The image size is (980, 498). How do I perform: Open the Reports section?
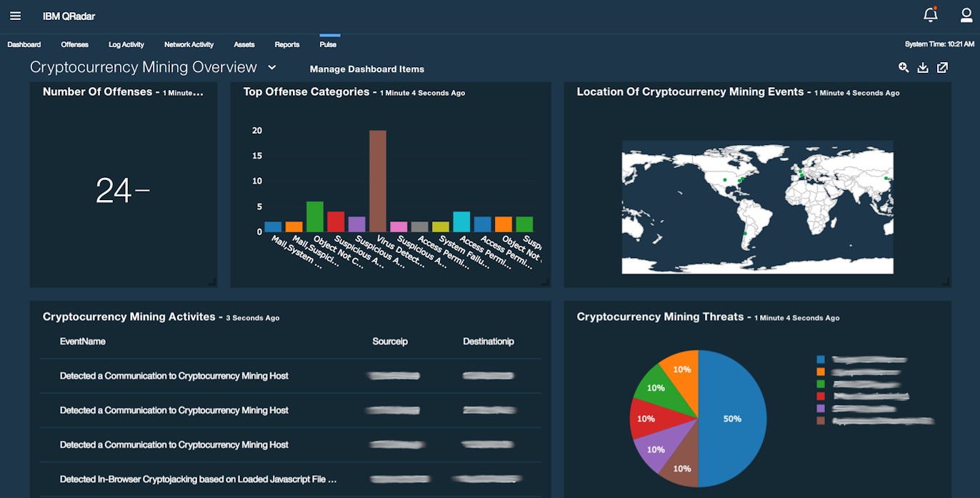286,44
